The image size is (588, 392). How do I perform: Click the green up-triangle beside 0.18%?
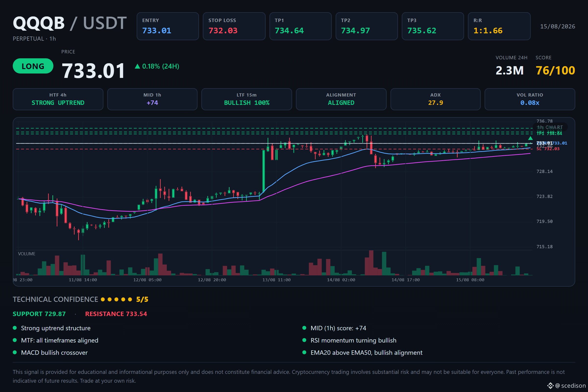137,66
